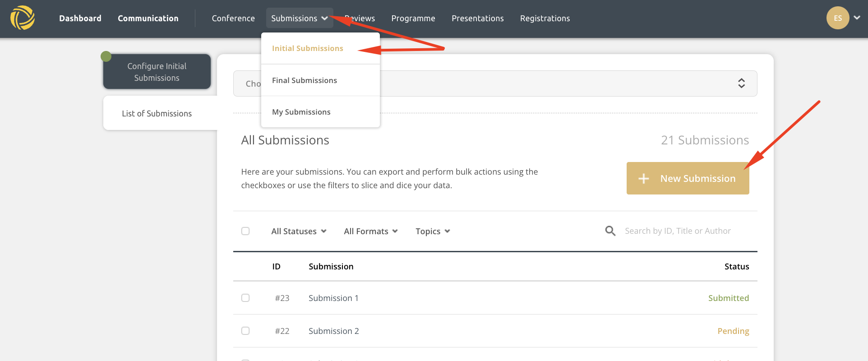Screen dimensions: 868x361
Task: Select Initial Submissions from dropdown
Action: pos(320,48)
